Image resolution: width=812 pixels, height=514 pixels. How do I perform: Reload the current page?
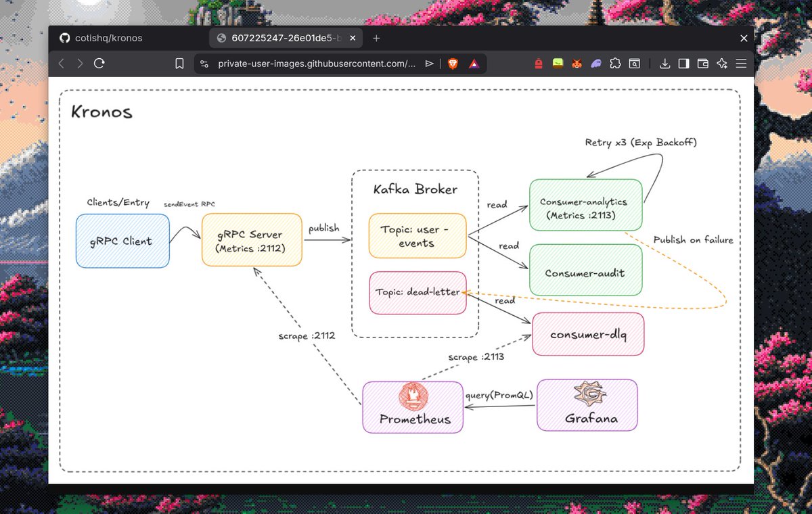99,64
